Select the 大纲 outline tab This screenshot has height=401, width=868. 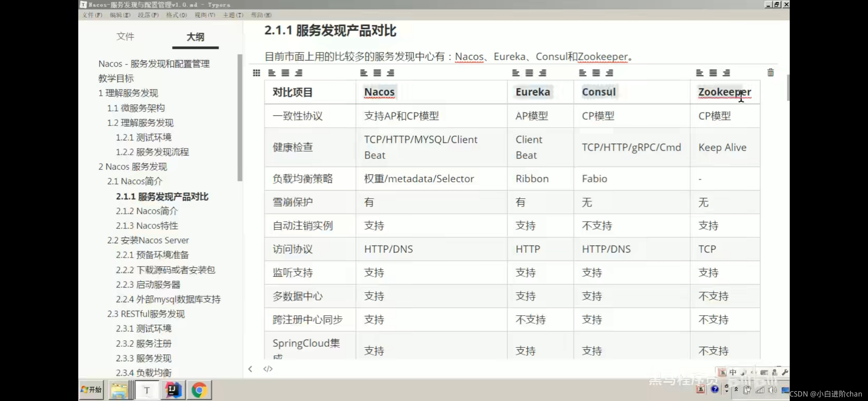click(195, 37)
